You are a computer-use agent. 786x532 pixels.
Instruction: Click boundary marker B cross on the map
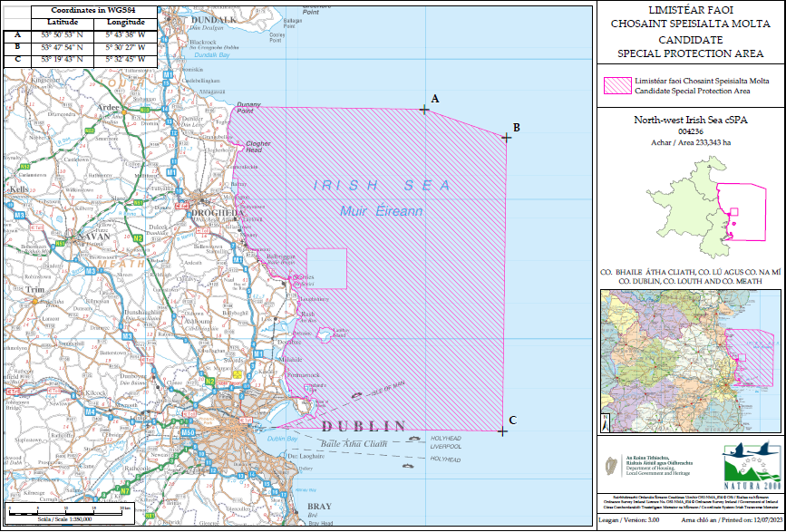click(506, 137)
